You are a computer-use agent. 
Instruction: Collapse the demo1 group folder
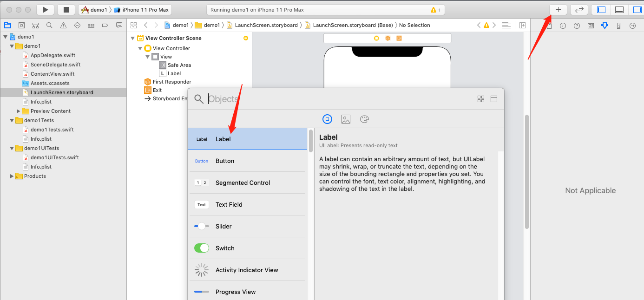click(12, 46)
